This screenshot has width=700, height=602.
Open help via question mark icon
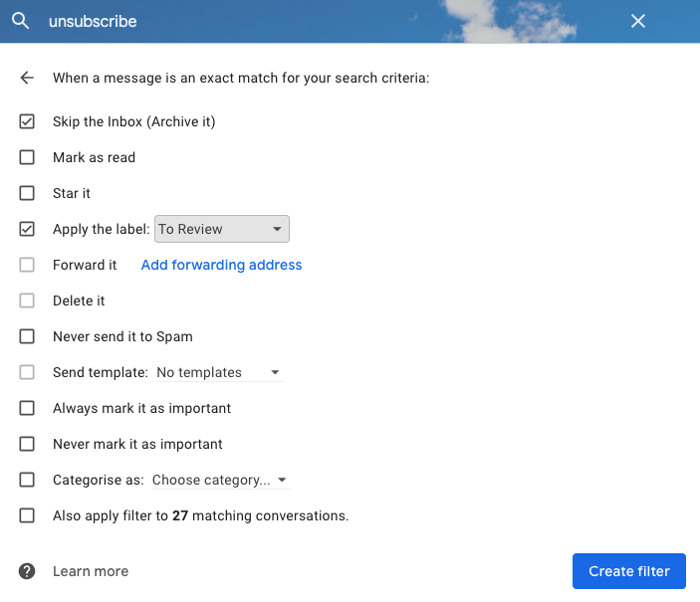tap(27, 571)
